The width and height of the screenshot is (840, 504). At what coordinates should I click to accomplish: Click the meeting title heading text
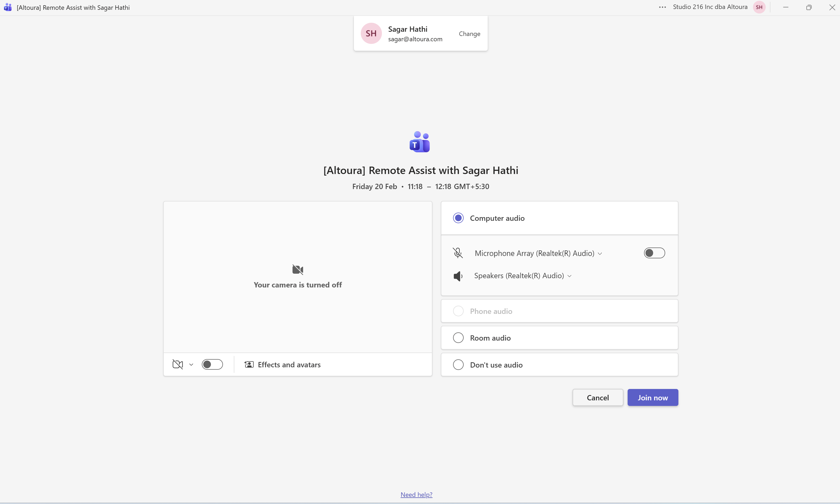tap(421, 170)
